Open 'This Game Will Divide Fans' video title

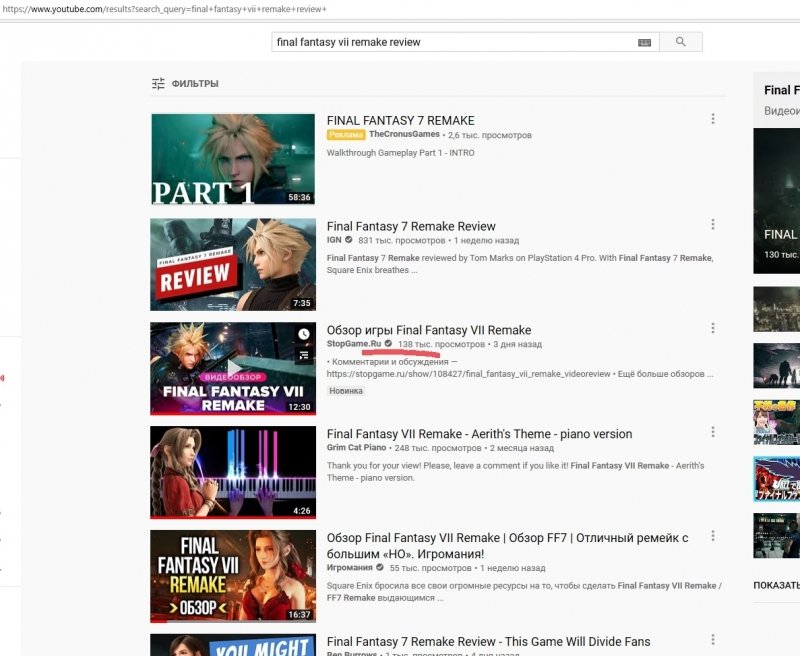coord(489,641)
